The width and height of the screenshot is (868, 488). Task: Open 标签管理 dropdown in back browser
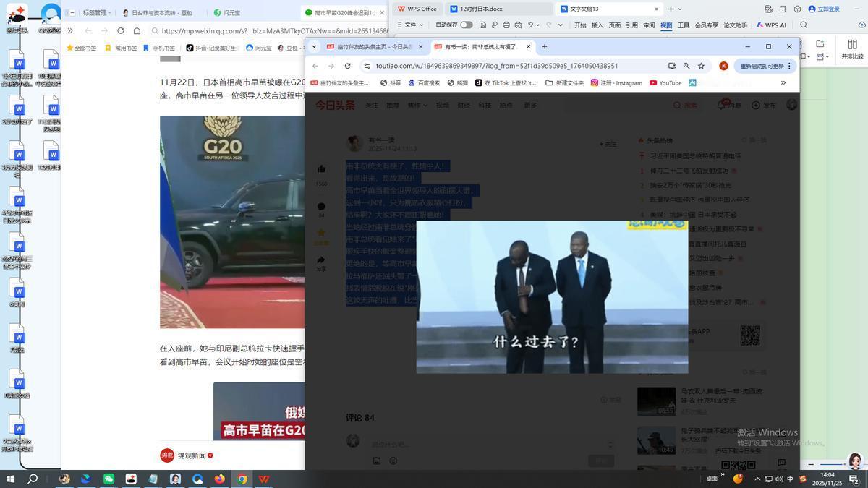click(x=96, y=12)
